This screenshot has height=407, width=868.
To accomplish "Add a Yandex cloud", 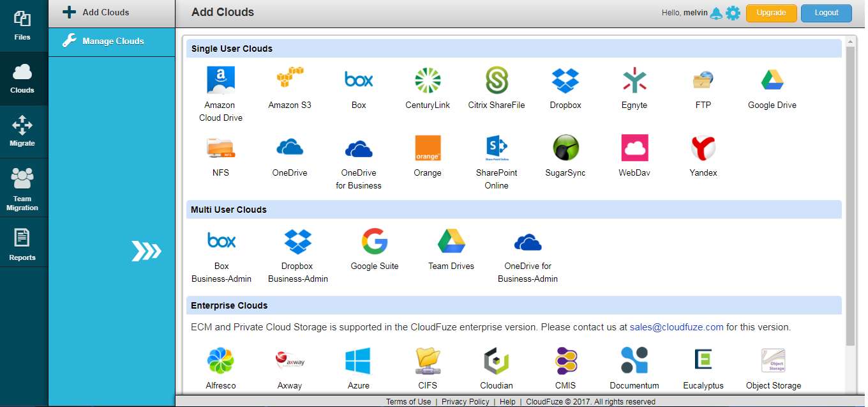I will coord(703,148).
